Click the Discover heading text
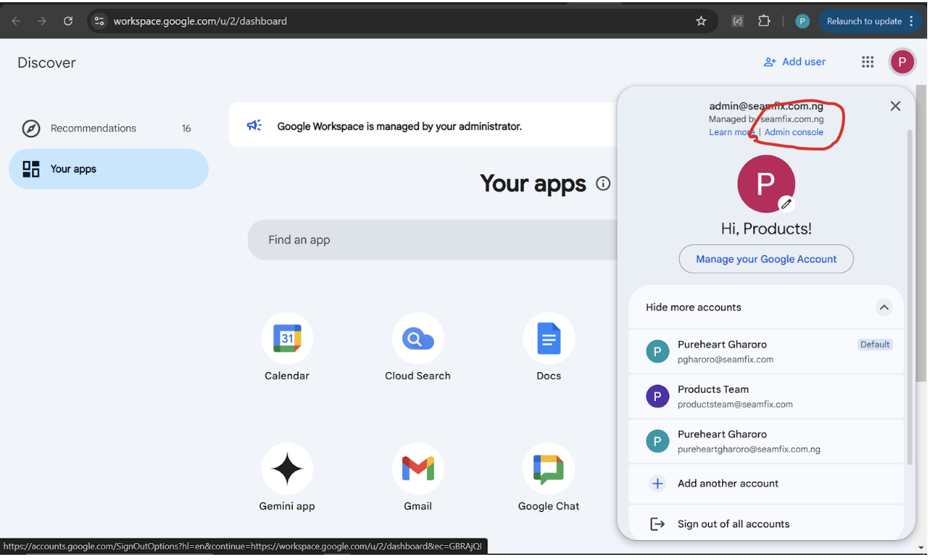 coord(47,62)
